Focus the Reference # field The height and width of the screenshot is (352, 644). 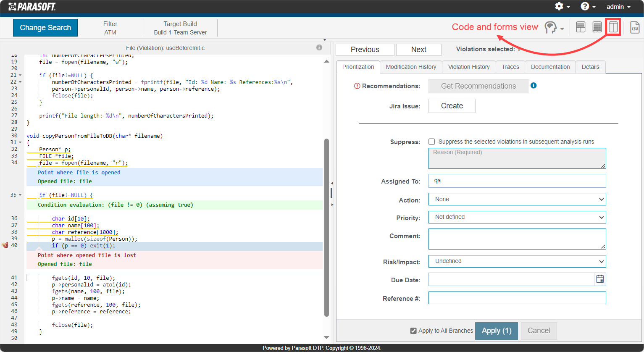(x=517, y=298)
